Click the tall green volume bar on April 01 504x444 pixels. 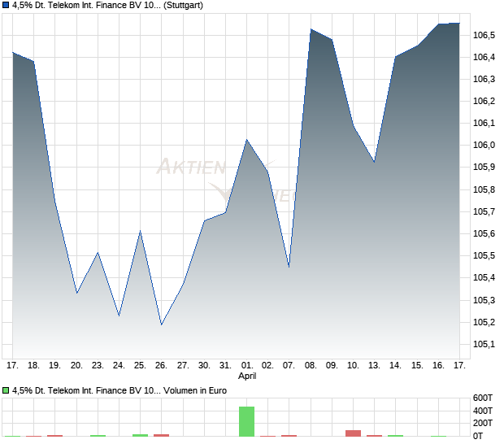[247, 421]
